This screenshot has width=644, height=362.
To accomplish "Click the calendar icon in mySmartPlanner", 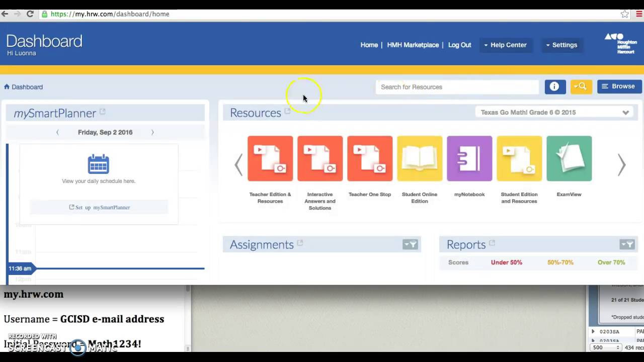I will [98, 164].
